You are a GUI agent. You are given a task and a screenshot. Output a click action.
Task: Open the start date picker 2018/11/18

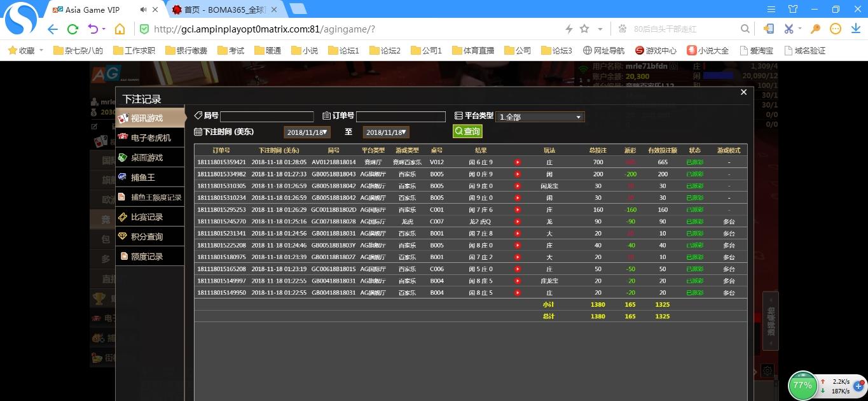pyautogui.click(x=307, y=132)
